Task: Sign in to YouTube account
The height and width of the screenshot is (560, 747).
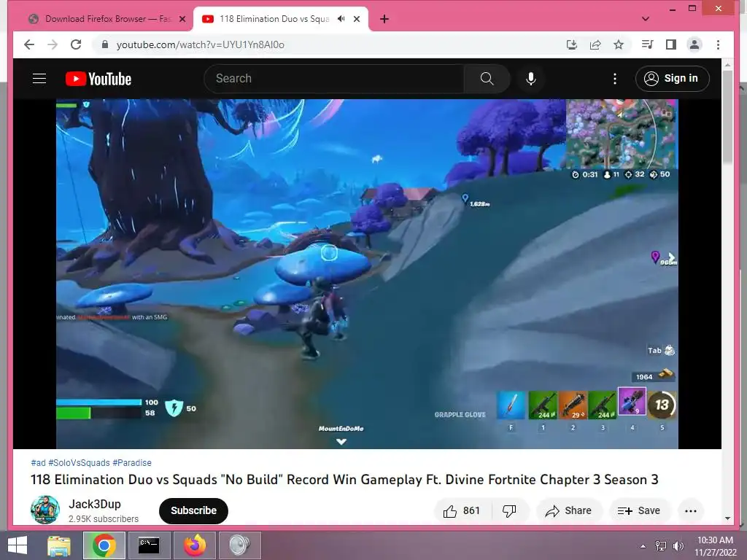Action: click(672, 79)
